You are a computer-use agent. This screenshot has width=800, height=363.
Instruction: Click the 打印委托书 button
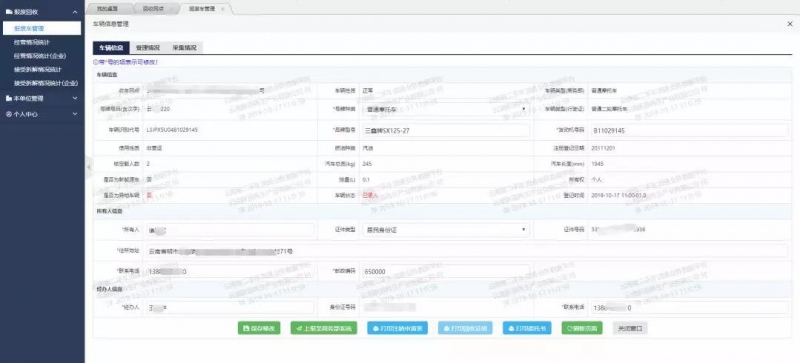point(527,328)
